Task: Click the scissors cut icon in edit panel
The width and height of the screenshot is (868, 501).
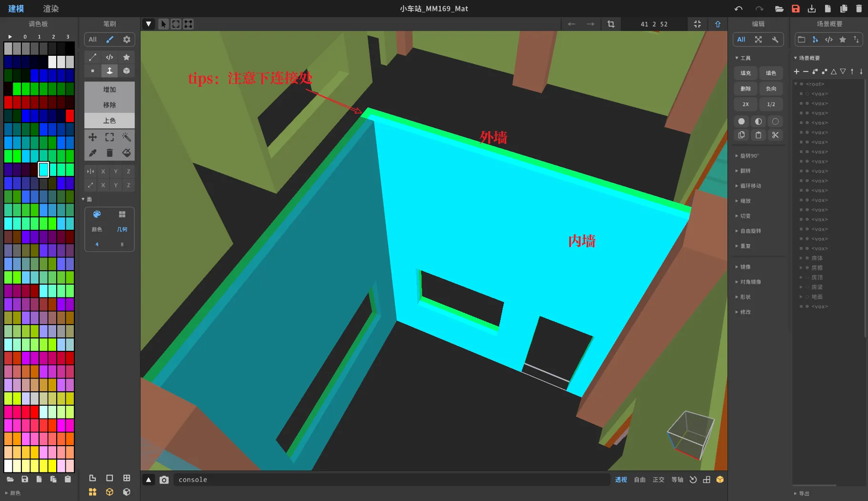Action: [775, 135]
